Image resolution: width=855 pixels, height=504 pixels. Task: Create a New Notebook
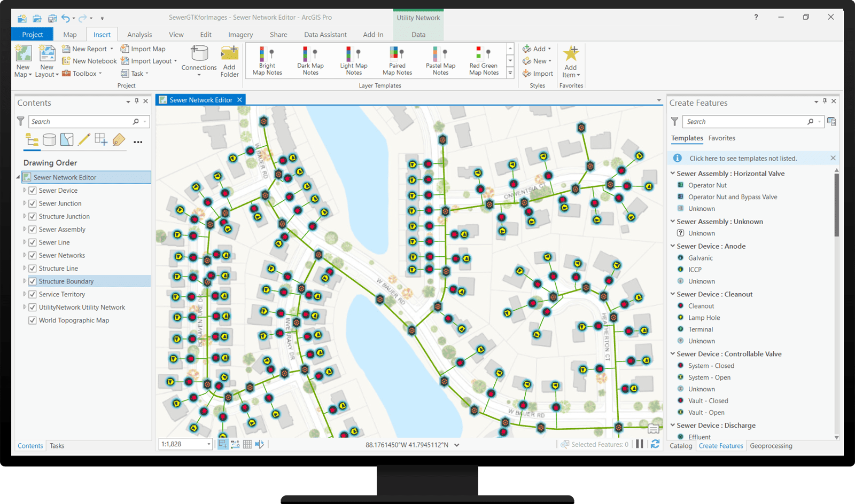(89, 61)
